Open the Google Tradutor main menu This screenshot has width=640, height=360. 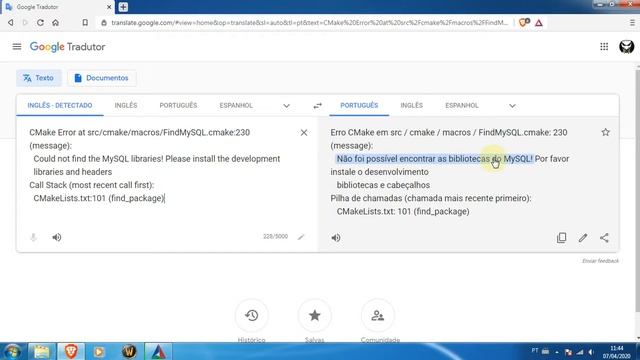click(x=17, y=47)
